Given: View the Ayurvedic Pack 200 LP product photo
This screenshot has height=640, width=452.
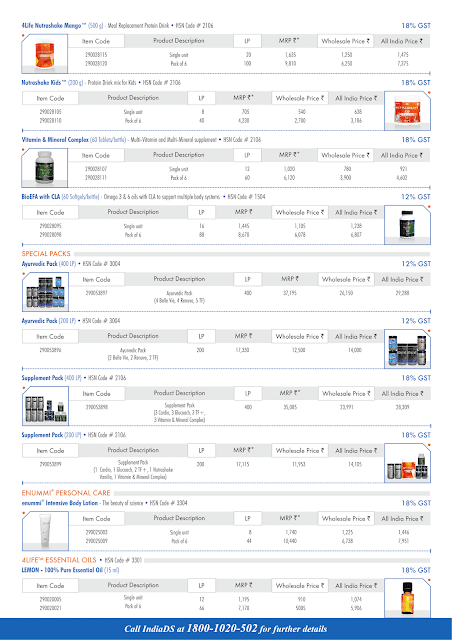Looking at the screenshot, I should pos(407,349).
